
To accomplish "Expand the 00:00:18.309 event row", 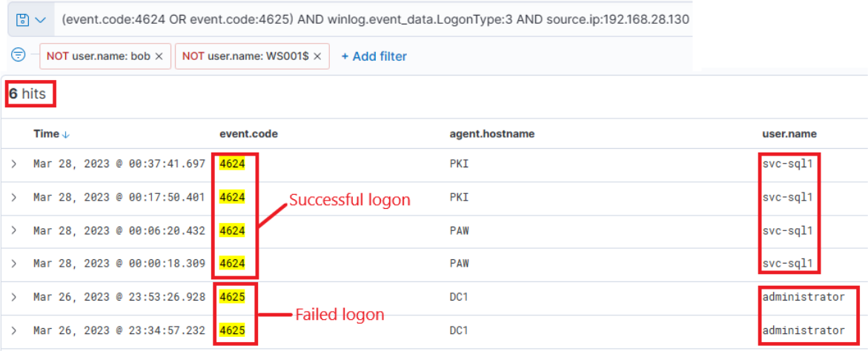I will point(13,263).
